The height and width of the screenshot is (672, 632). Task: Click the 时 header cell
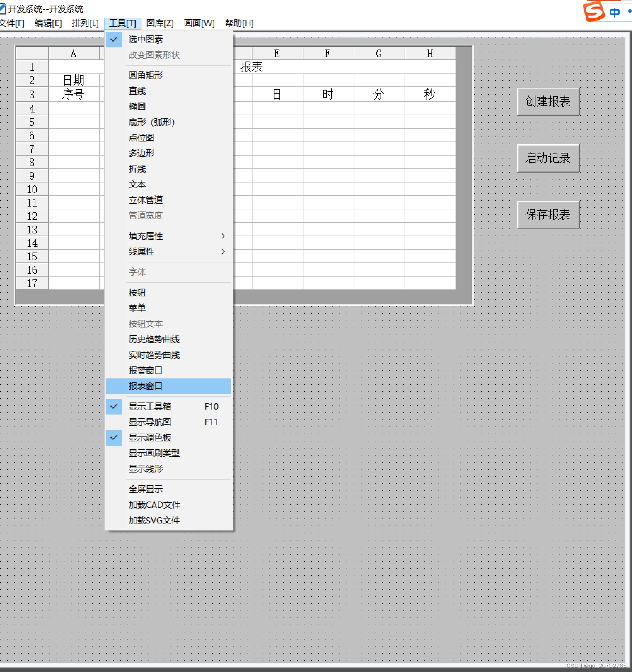[x=328, y=94]
